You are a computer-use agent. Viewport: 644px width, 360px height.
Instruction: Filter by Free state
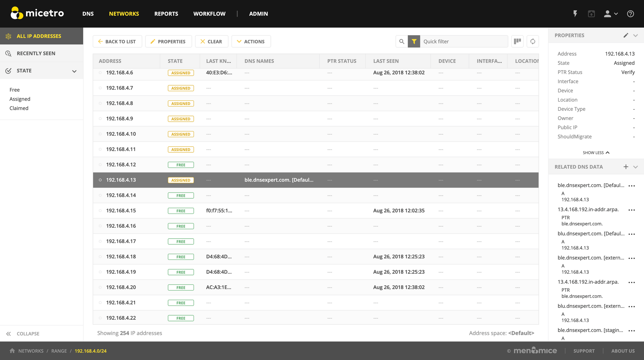click(14, 90)
